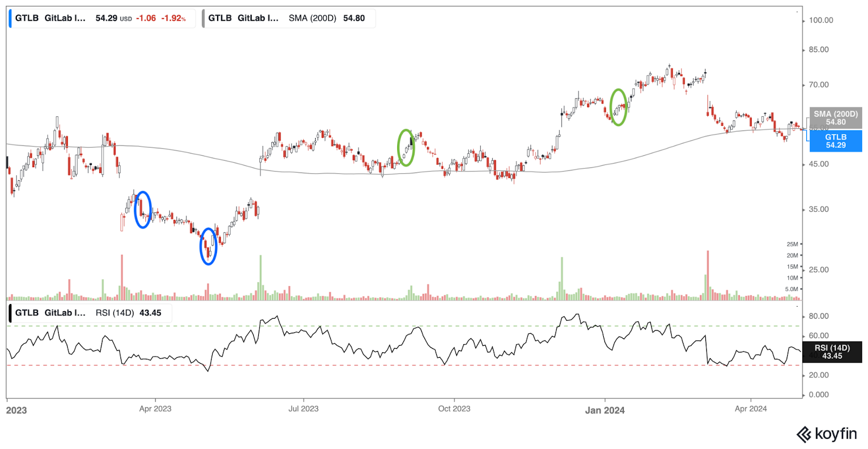This screenshot has height=449, width=868.
Task: Click the blue GTLB 54.29 price badge
Action: [x=835, y=141]
